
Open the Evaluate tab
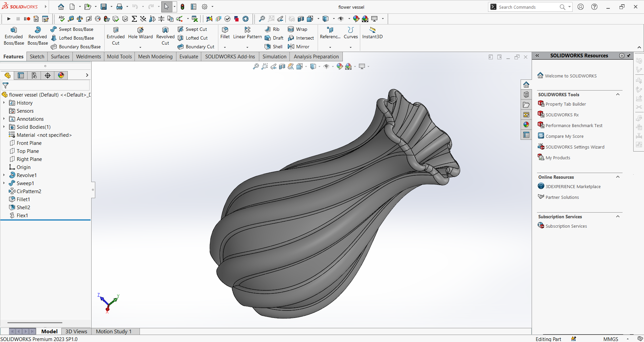[189, 57]
